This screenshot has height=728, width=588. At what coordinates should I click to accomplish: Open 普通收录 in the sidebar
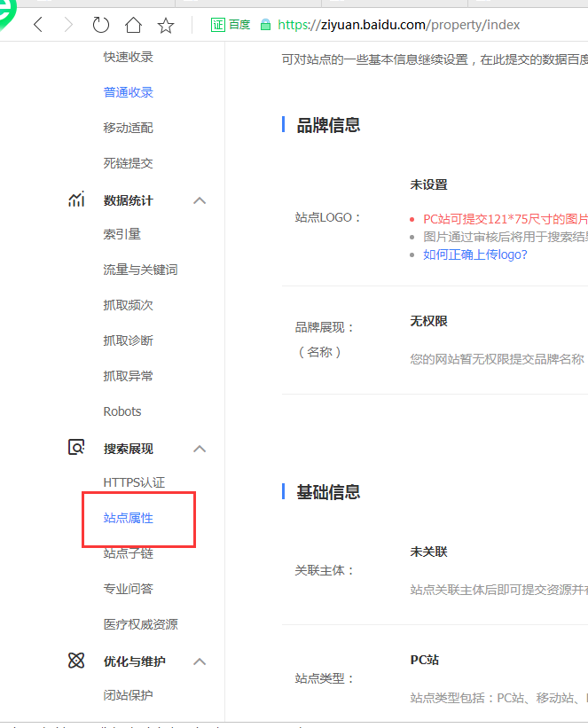tap(129, 92)
